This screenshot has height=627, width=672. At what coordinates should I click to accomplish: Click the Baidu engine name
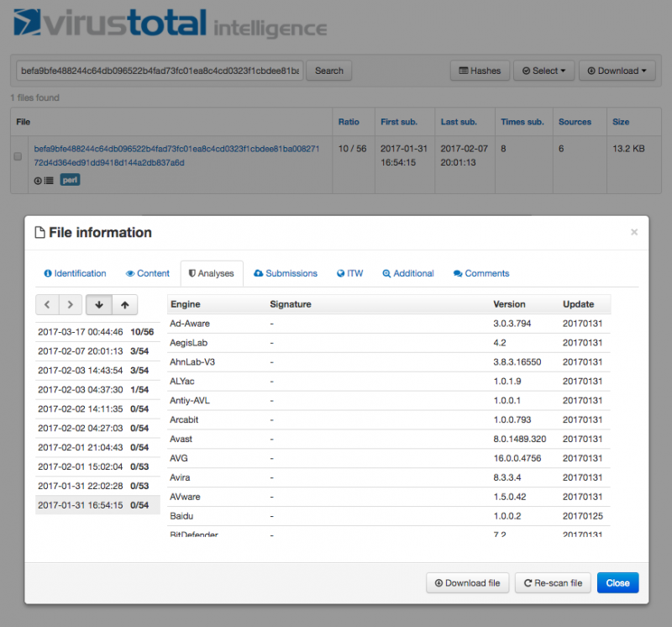tap(181, 516)
